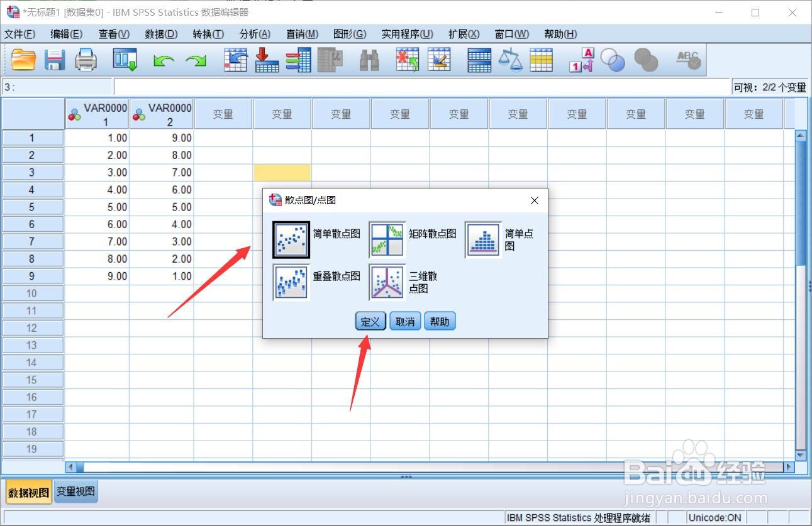Click the grayed Run descriptive statistics icon
Image resolution: width=812 pixels, height=526 pixels.
330,60
